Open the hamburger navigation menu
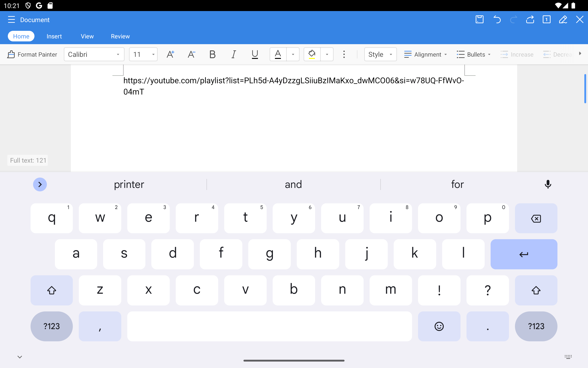The image size is (588, 368). tap(11, 20)
